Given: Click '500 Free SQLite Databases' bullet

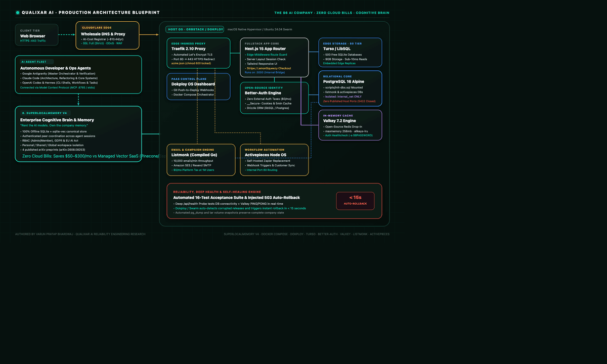Looking at the screenshot, I should coord(343,55).
